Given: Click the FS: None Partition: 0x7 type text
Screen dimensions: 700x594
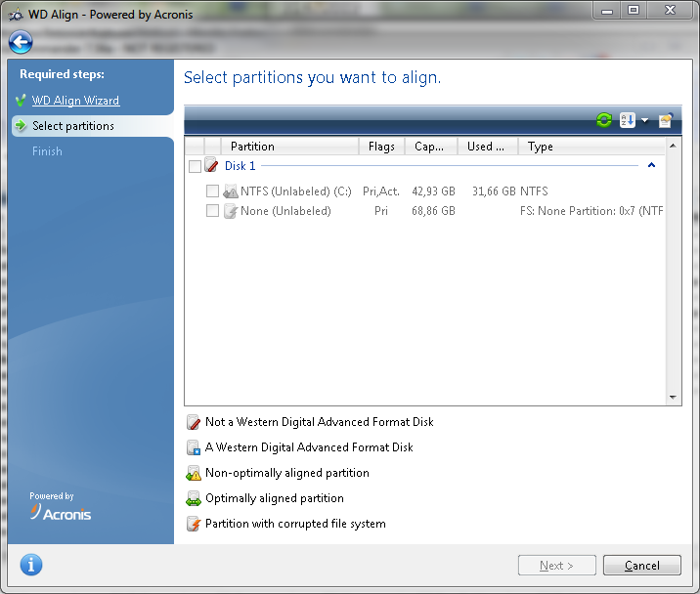Looking at the screenshot, I should click(x=591, y=211).
